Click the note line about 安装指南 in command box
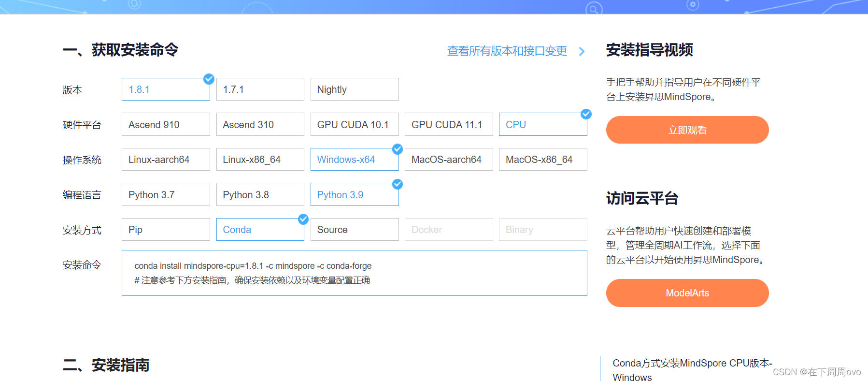The width and height of the screenshot is (868, 381). 252,280
